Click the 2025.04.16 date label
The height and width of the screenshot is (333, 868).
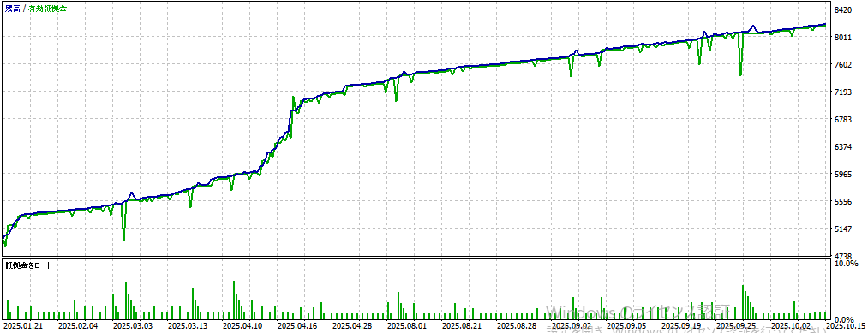(x=298, y=326)
